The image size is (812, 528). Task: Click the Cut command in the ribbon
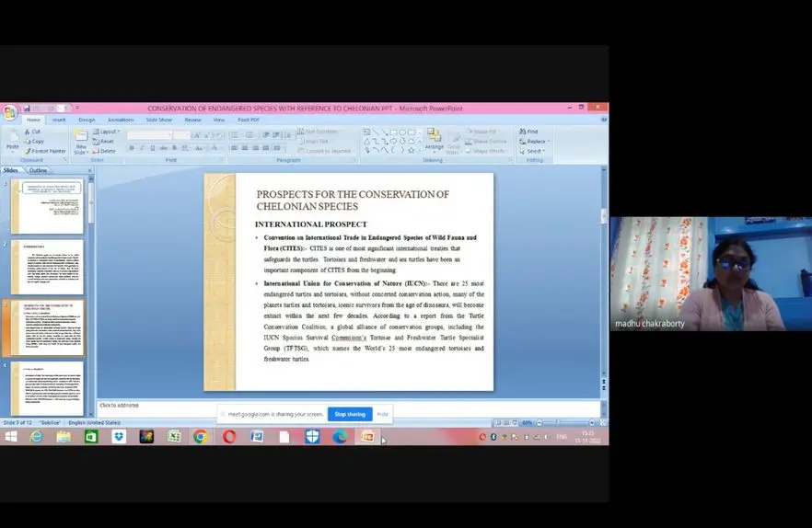coord(34,132)
